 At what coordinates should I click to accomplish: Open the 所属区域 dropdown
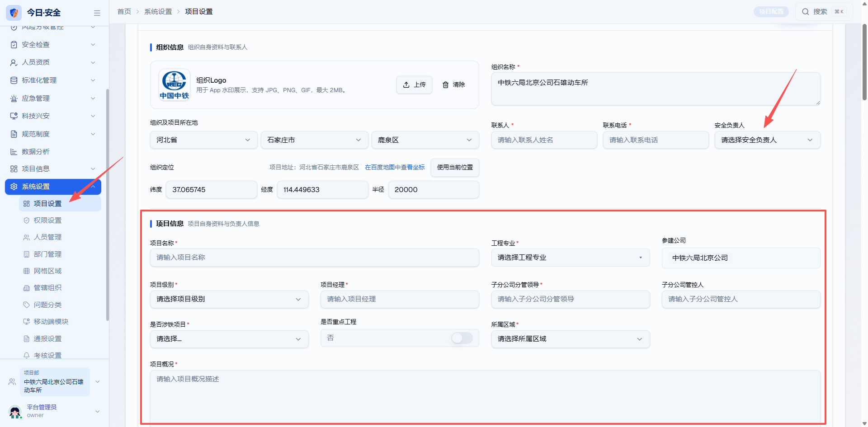[x=571, y=339]
